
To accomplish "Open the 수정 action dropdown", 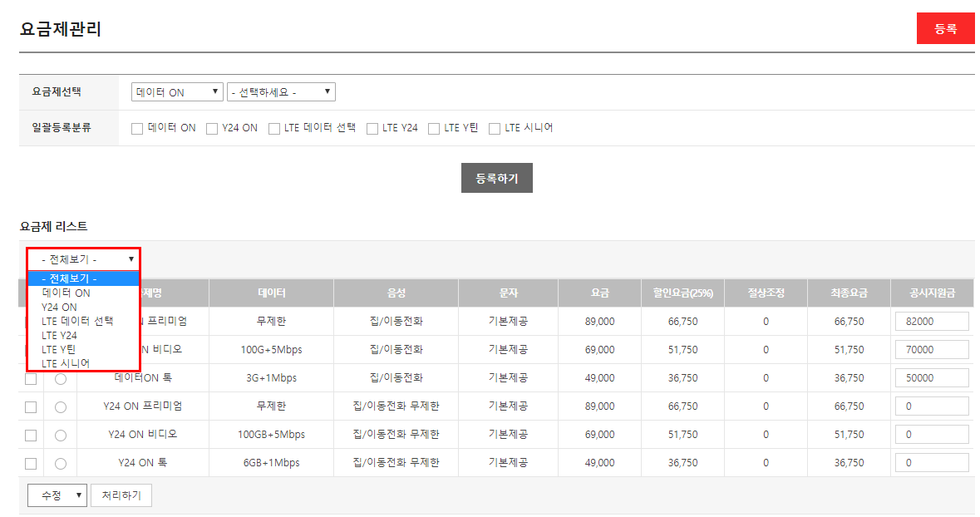I will [x=57, y=495].
